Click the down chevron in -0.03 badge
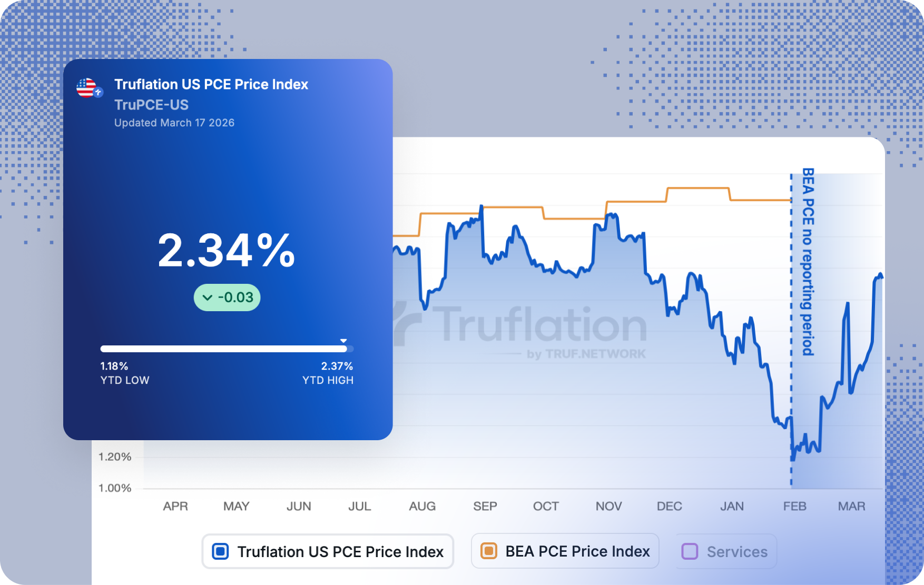 tap(208, 298)
